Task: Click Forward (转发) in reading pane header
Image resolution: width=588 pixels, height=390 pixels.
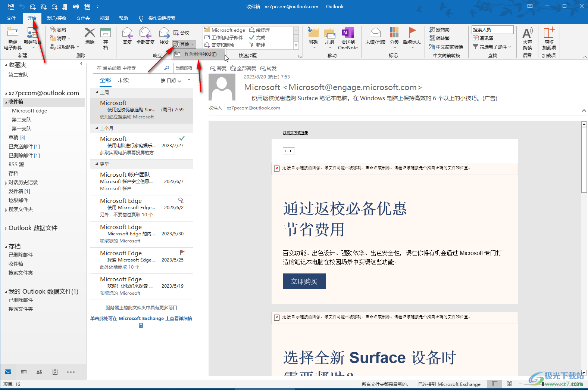Action: pos(269,68)
